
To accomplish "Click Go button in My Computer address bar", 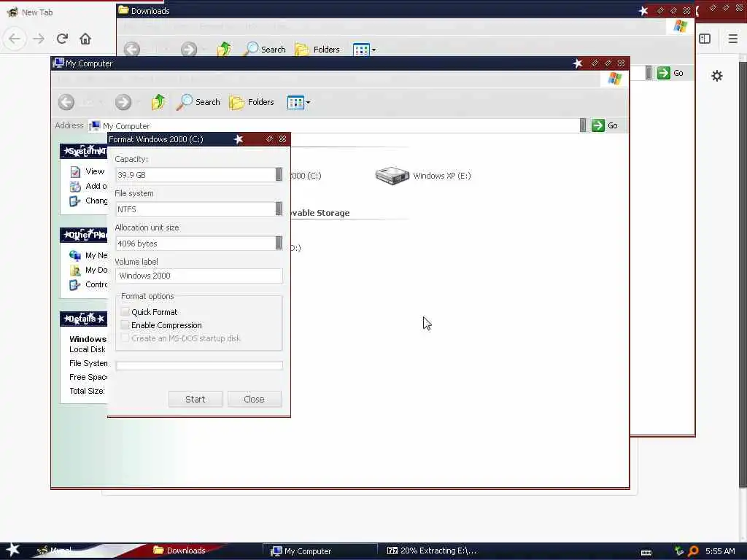I will 605,125.
